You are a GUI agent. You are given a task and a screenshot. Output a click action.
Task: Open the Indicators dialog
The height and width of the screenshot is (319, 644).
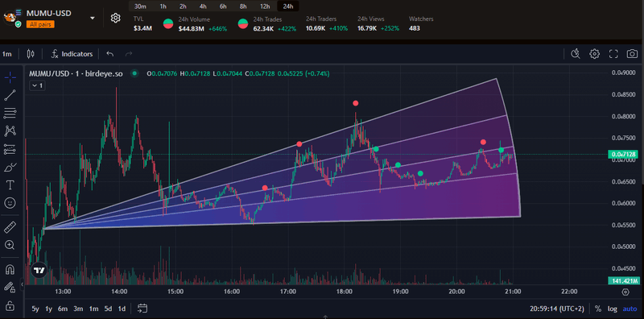pos(72,54)
